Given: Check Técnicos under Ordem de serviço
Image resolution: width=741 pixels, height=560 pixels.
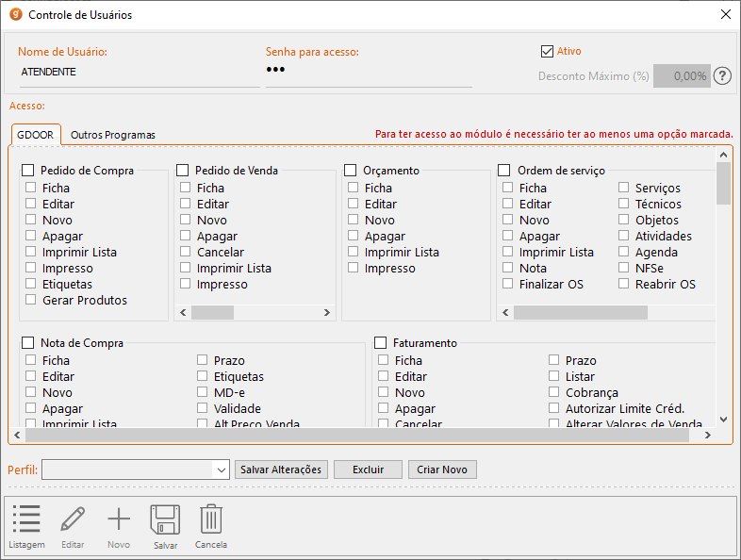Looking at the screenshot, I should 624,204.
